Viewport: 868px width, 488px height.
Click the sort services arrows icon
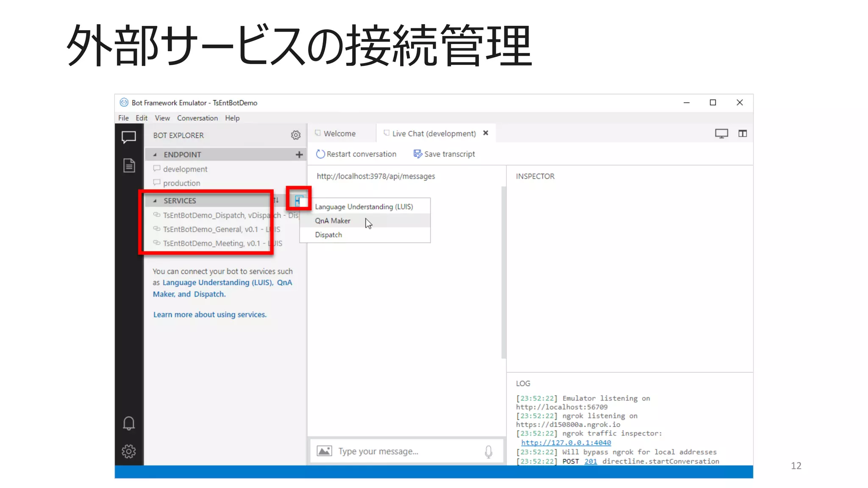(276, 200)
